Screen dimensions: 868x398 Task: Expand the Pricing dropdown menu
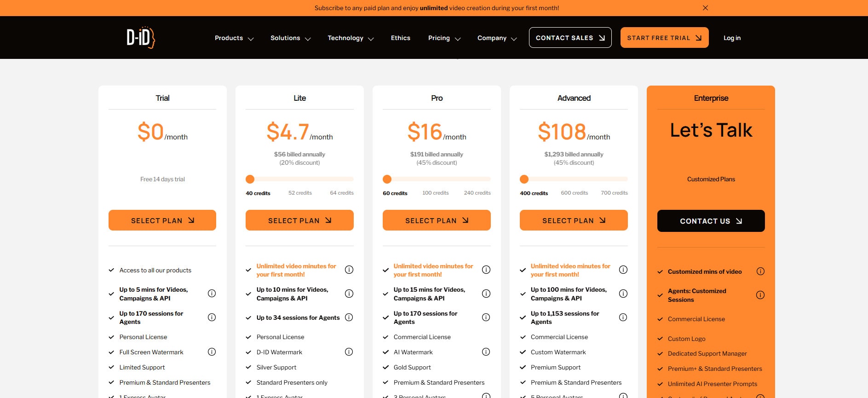444,38
